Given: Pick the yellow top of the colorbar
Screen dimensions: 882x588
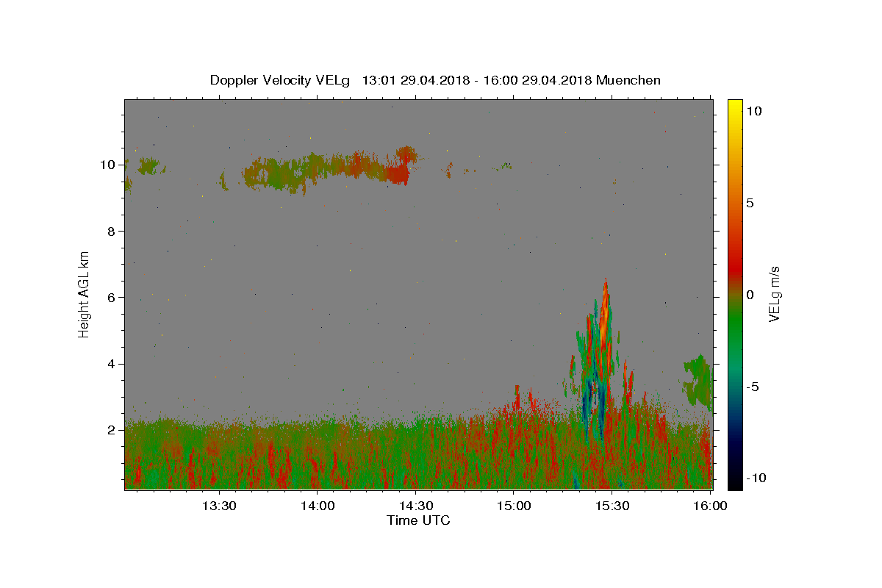Looking at the screenshot, I should (x=734, y=107).
